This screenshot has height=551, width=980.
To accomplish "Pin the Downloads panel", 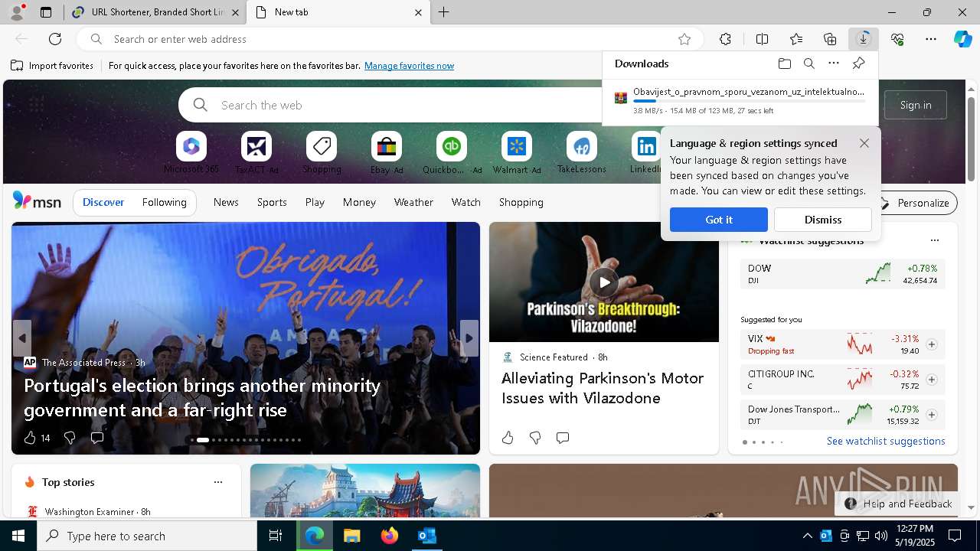I will tap(858, 64).
